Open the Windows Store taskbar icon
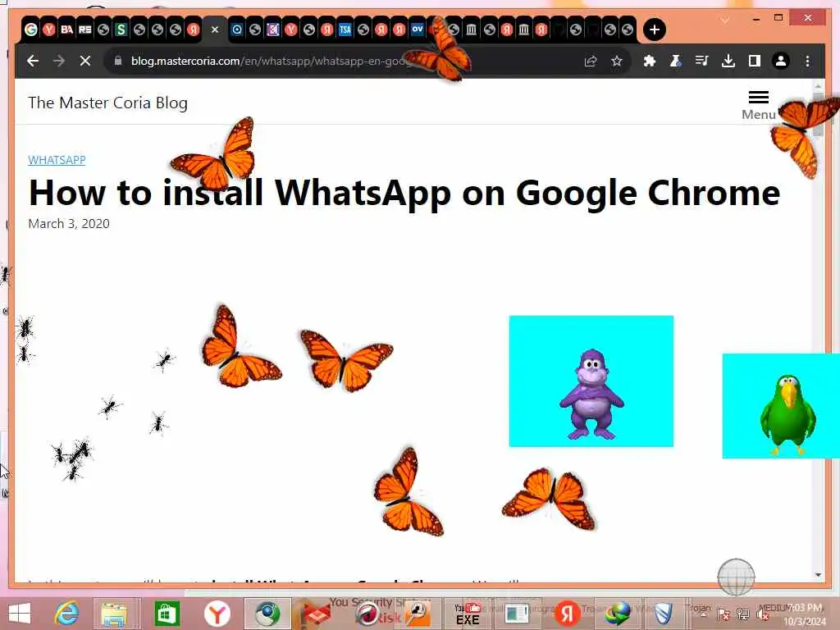 pyautogui.click(x=167, y=614)
